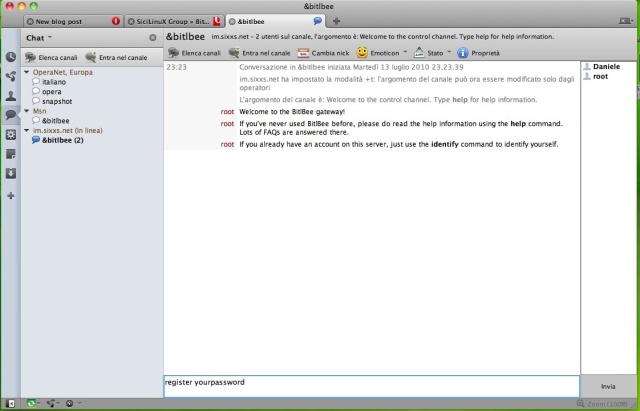The height and width of the screenshot is (411, 640).
Task: Collapse the im.sixxs.net account tree
Action: (x=27, y=130)
